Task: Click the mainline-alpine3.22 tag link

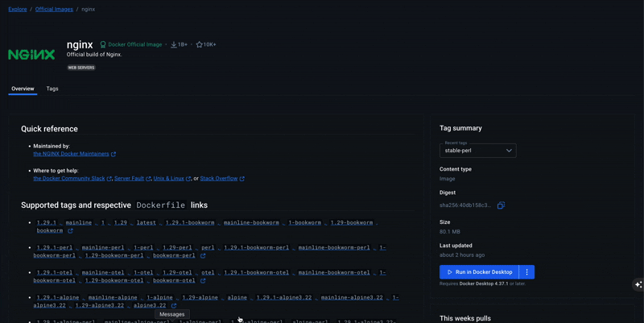Action: tap(352, 297)
